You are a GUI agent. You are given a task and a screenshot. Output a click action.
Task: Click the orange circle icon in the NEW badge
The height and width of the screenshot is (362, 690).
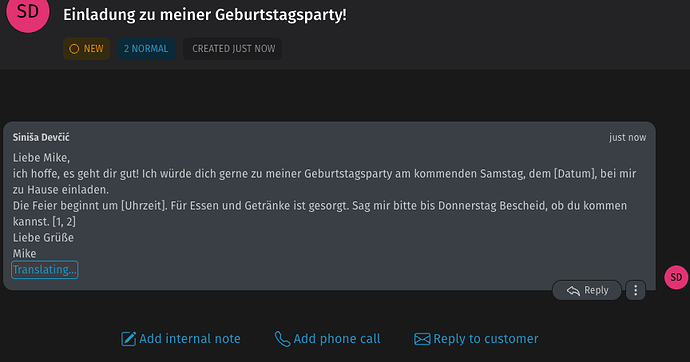point(74,49)
